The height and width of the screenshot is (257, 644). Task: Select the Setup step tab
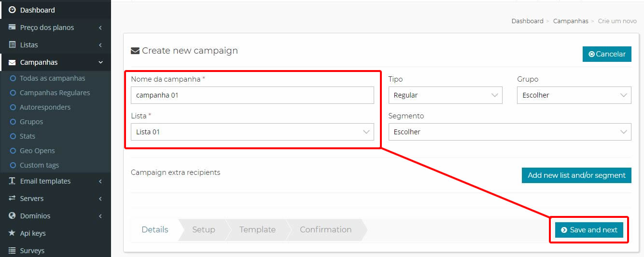(204, 230)
